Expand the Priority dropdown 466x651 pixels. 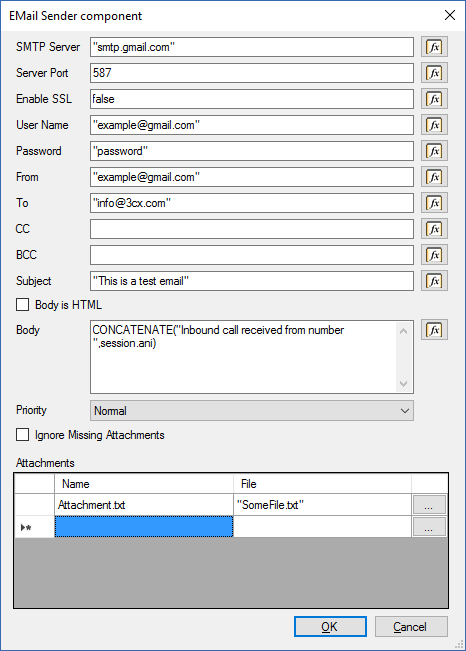252,411
